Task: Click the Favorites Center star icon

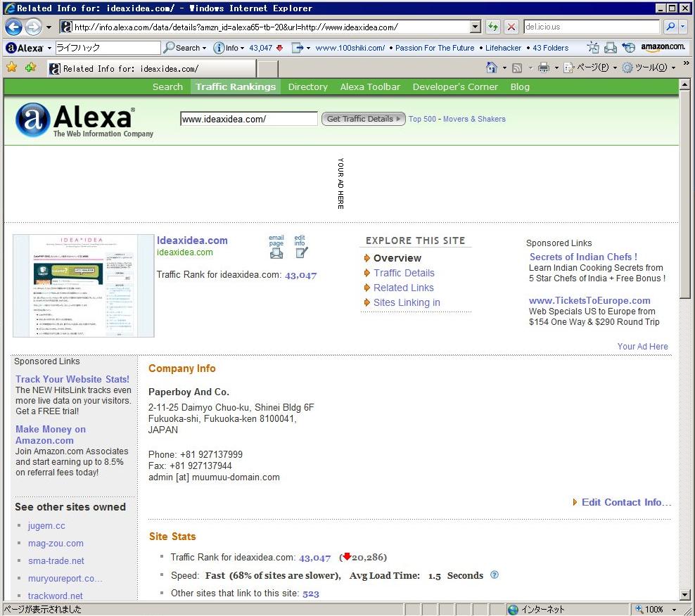Action: pos(11,68)
